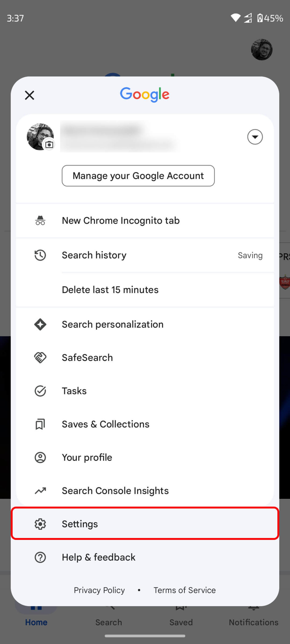Open Search history
Image resolution: width=290 pixels, height=644 pixels.
[x=145, y=255]
